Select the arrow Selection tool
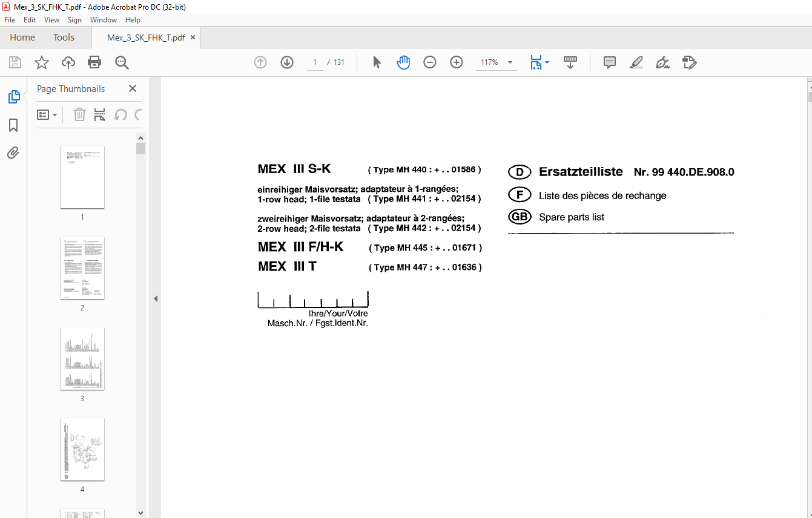812x518 pixels. [377, 62]
